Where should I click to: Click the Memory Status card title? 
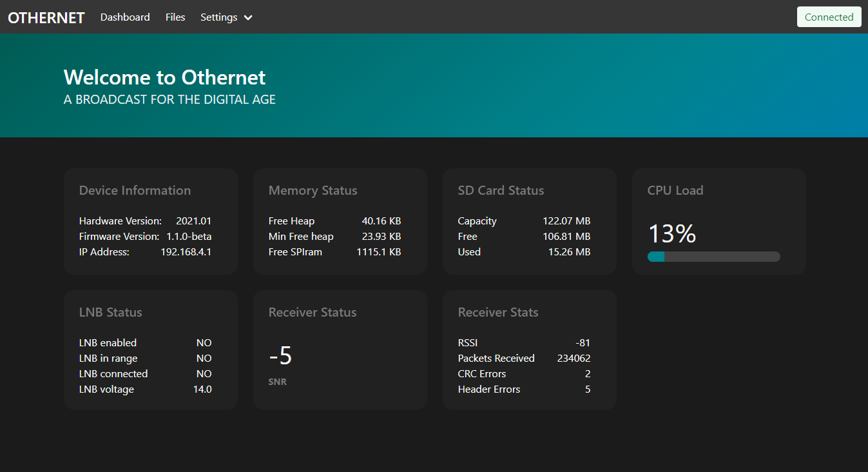[313, 190]
